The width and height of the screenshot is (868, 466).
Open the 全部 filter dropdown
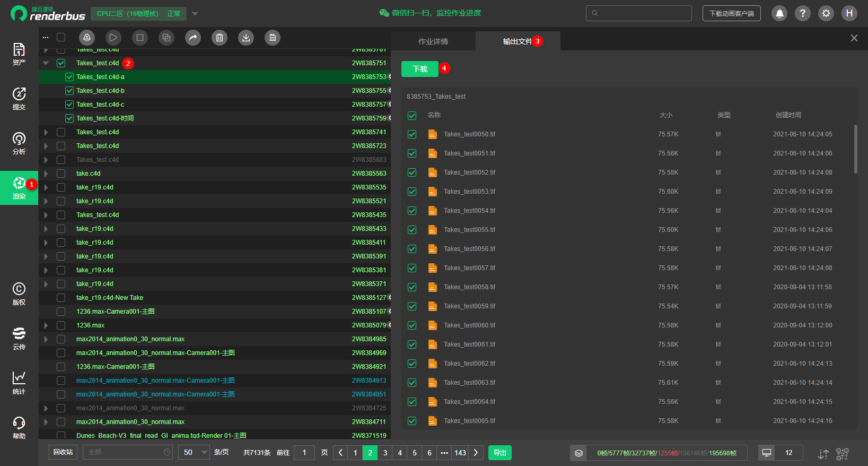(128, 453)
